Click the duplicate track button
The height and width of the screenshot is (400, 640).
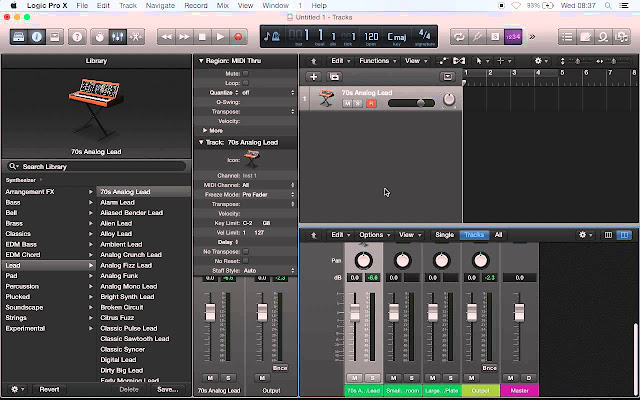(334, 77)
